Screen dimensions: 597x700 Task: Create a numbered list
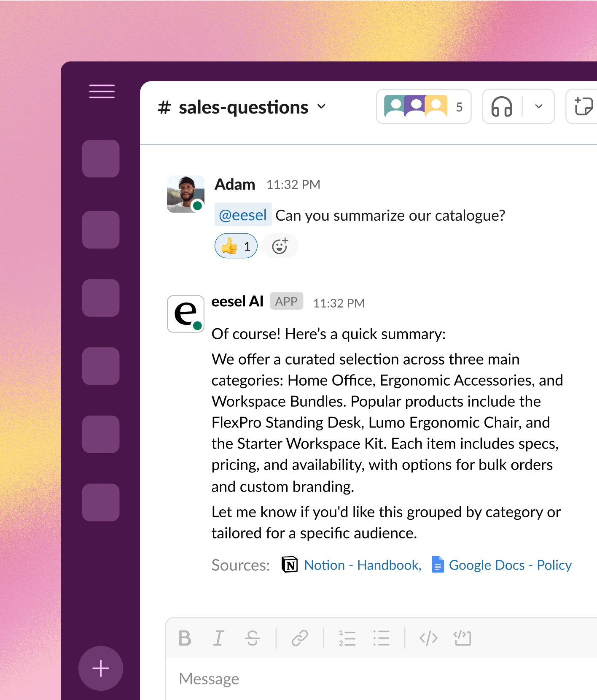347,638
